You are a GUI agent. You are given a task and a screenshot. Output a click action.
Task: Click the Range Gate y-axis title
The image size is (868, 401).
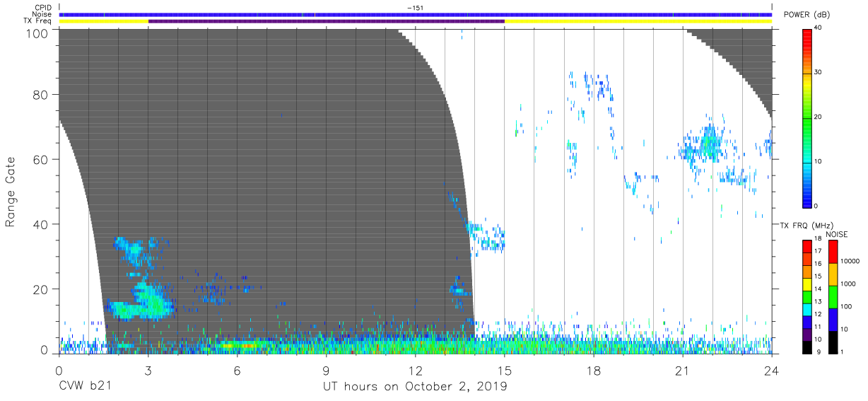pos(11,192)
